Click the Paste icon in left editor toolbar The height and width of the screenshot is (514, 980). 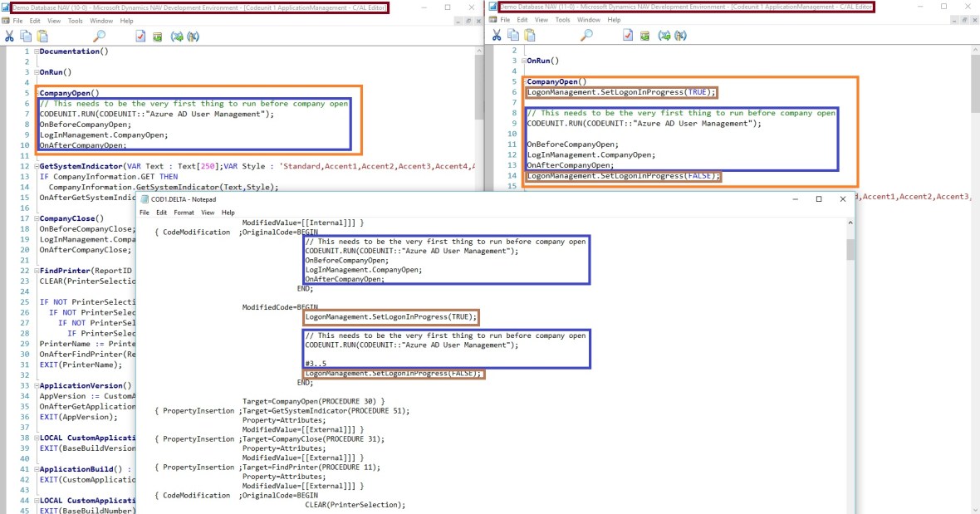tap(42, 36)
